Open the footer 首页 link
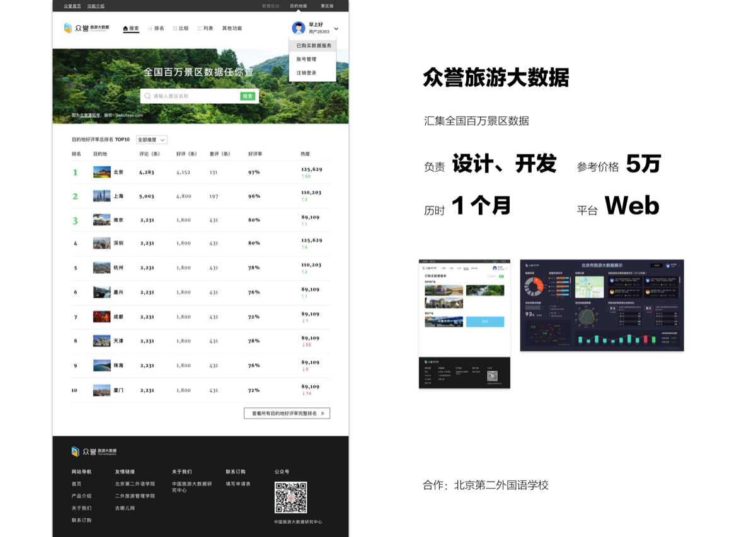 point(76,483)
